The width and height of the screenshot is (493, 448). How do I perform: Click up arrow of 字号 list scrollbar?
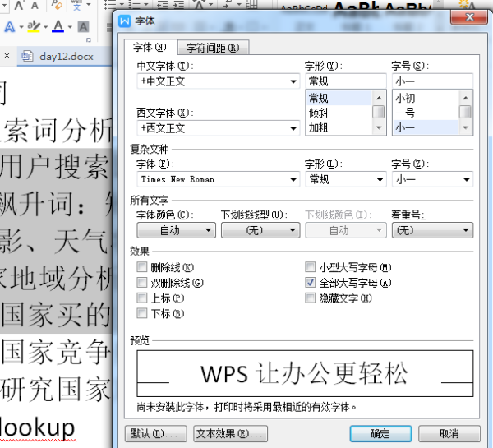(466, 98)
